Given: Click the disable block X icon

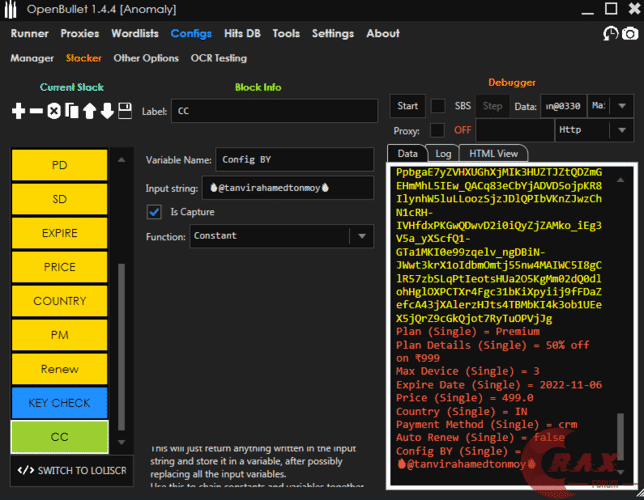Looking at the screenshot, I should (x=54, y=111).
